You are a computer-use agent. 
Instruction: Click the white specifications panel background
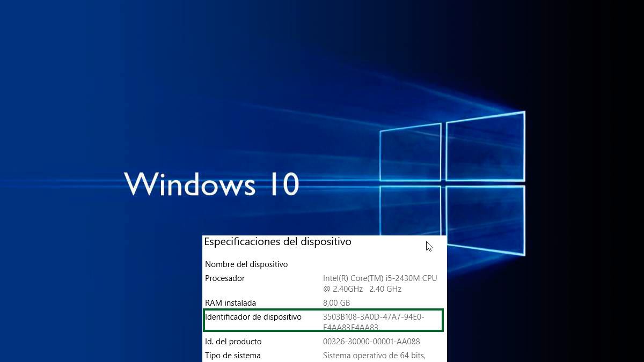(x=295, y=252)
